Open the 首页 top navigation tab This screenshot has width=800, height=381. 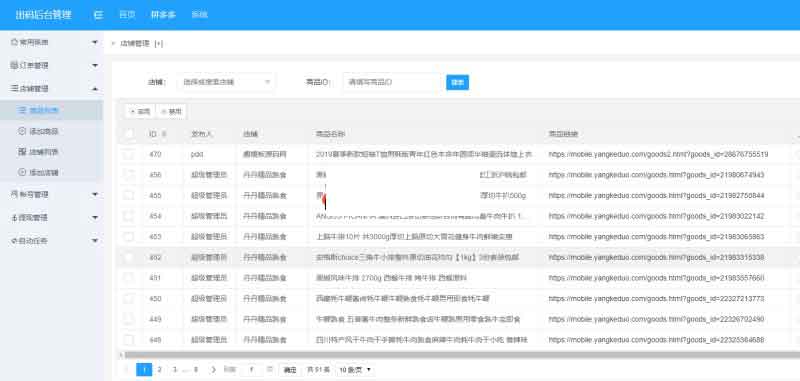127,15
